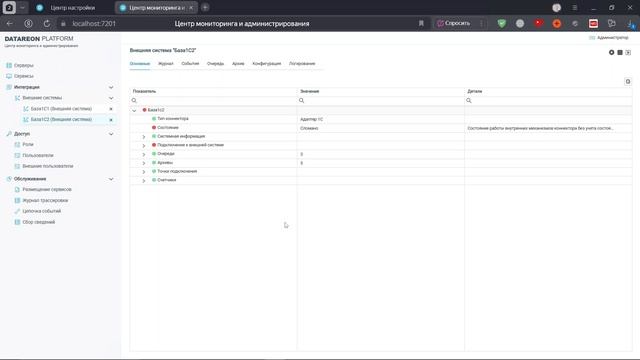640x360 pixels.
Task: Collapse the Доступ section chevron
Action: tap(111, 134)
